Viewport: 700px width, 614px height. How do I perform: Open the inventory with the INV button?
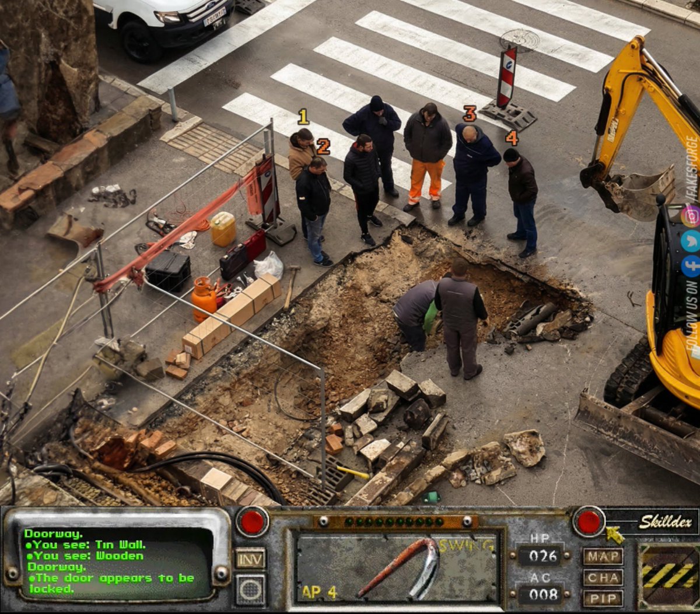pos(250,558)
